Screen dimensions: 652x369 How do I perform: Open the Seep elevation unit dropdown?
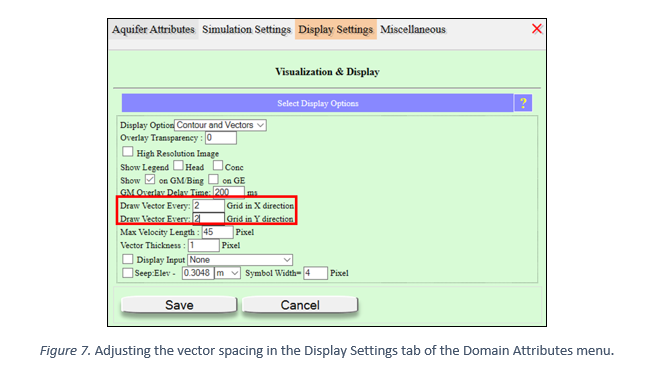coord(227,273)
